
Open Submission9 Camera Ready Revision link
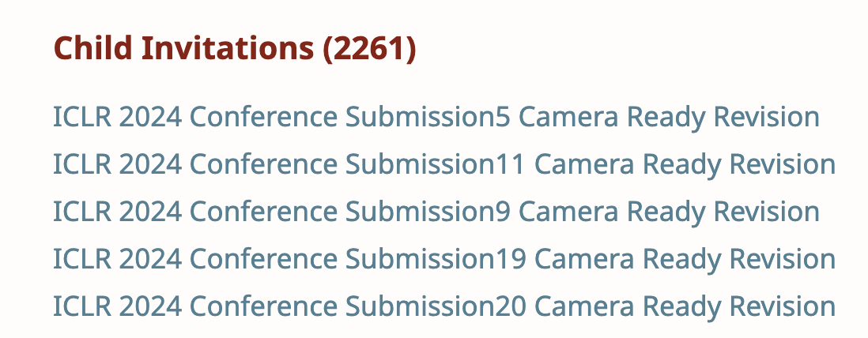tap(436, 212)
